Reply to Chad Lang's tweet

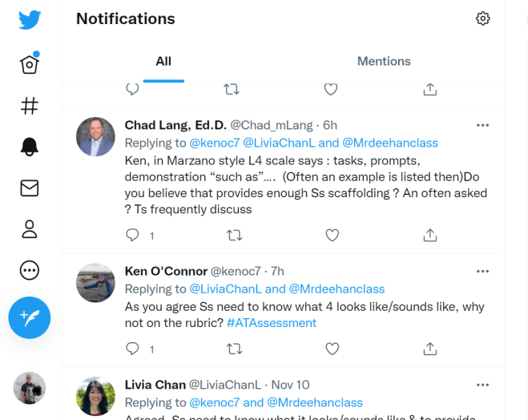[133, 235]
